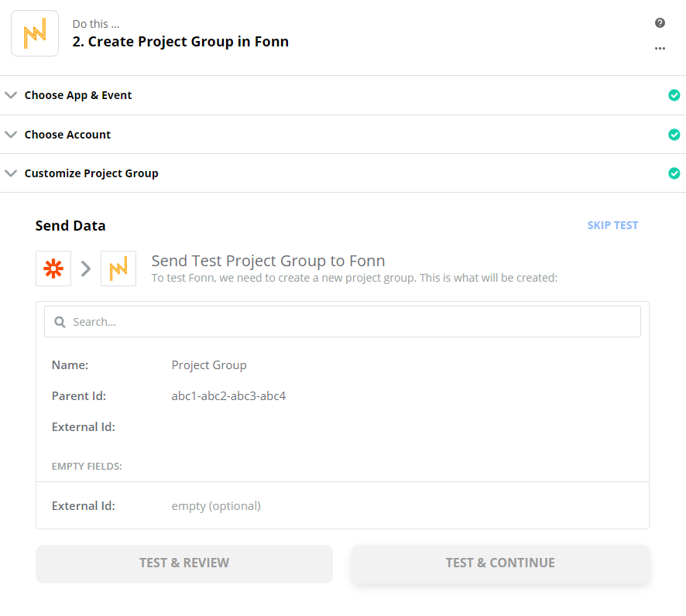Click the Do this ... label
Screen dimensions: 686x616
pyautogui.click(x=96, y=24)
